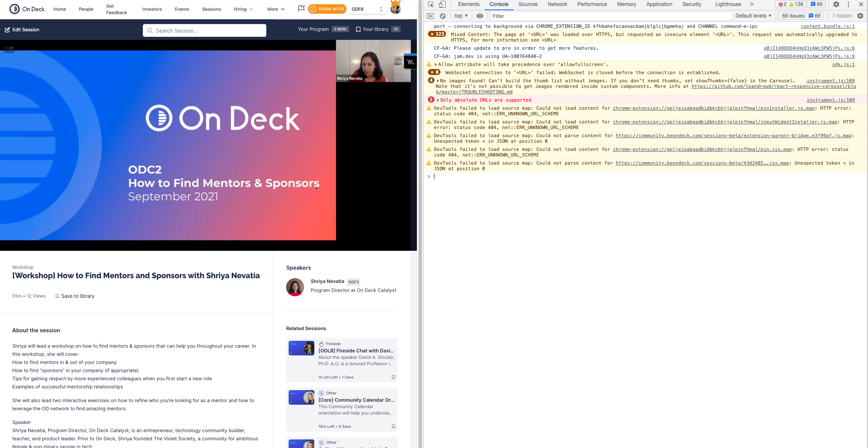Open the ODF6 cohort selector
This screenshot has width=868, height=448.
pos(367,9)
